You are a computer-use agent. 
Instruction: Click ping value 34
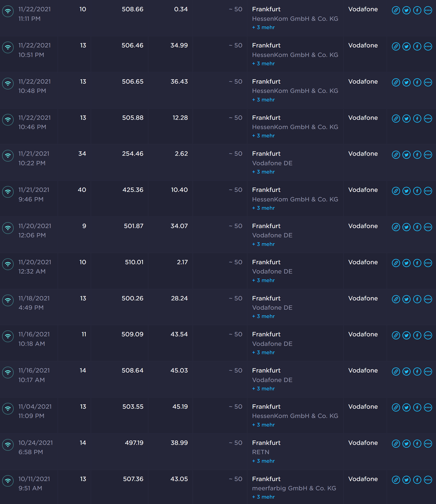82,154
